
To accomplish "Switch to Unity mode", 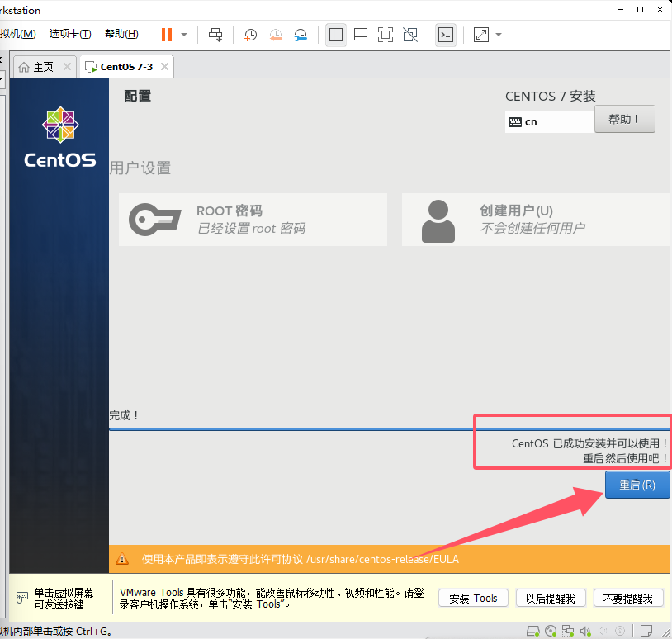I will [x=410, y=35].
